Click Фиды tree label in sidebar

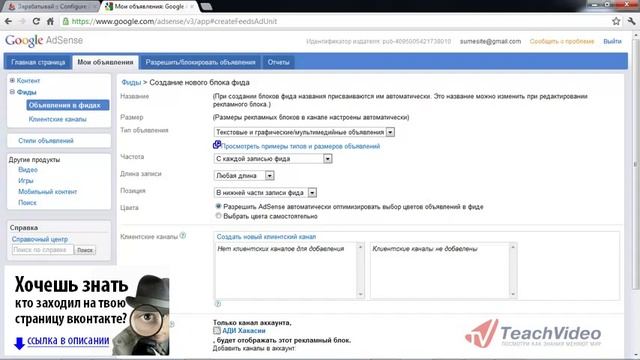pos(27,92)
